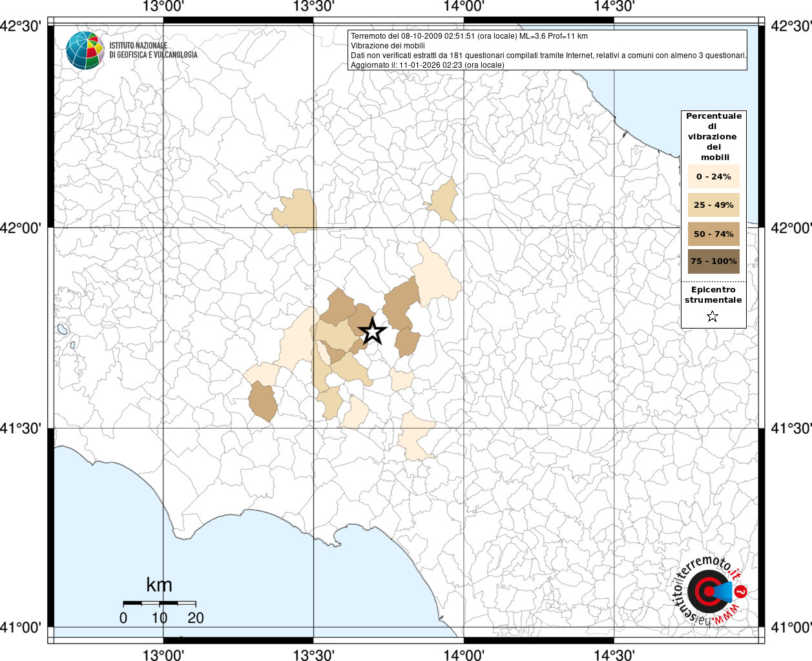Click the Istituto Nazionale di Geofisica text
The width and height of the screenshot is (812, 661).
153,50
